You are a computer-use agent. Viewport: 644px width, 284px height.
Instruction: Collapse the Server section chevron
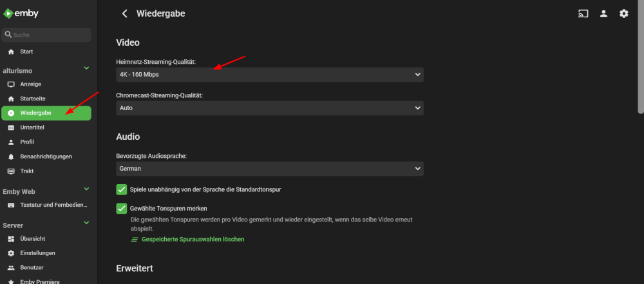[x=86, y=223]
